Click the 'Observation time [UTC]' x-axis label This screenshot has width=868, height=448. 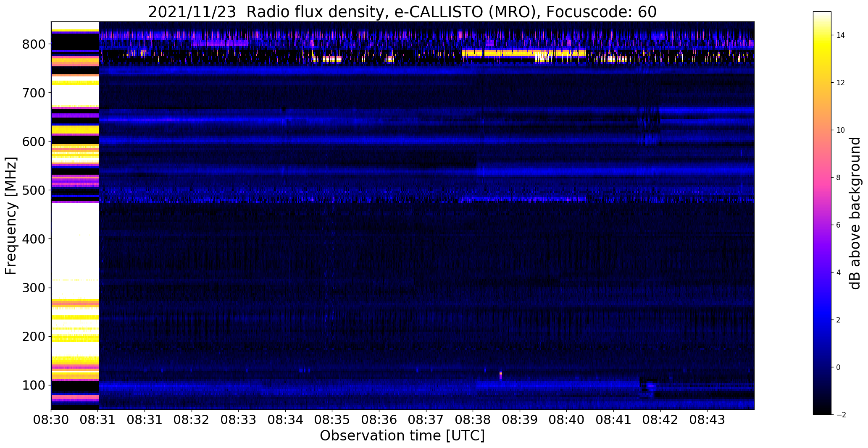(402, 436)
